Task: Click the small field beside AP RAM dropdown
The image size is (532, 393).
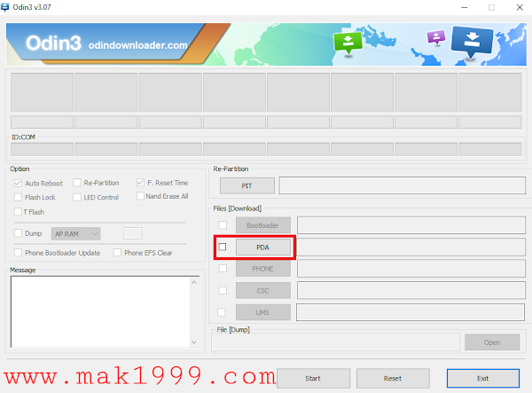Action: [133, 233]
